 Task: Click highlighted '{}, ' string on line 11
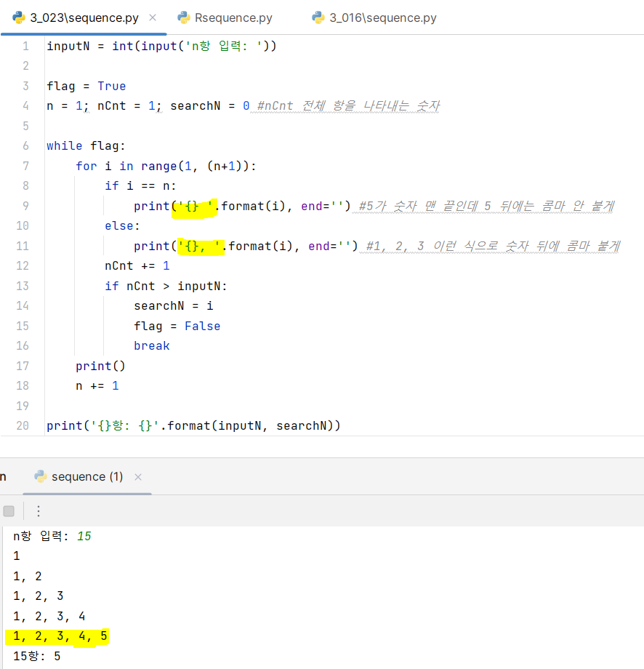point(201,247)
